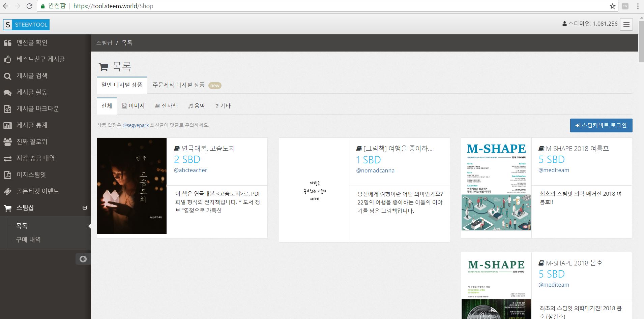Viewport: 644px width, 319px height.
Task: Click the bar chart icon for 게시글 통계
Action: [7, 126]
